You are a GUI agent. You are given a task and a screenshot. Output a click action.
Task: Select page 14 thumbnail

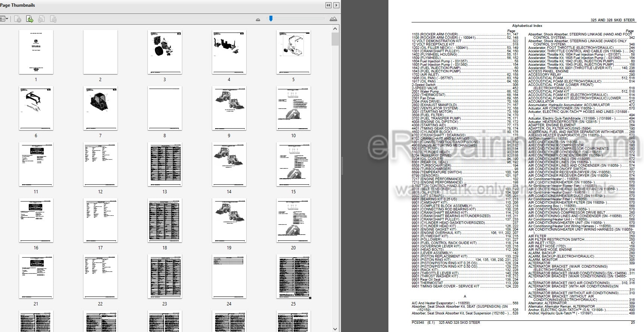pos(229,164)
